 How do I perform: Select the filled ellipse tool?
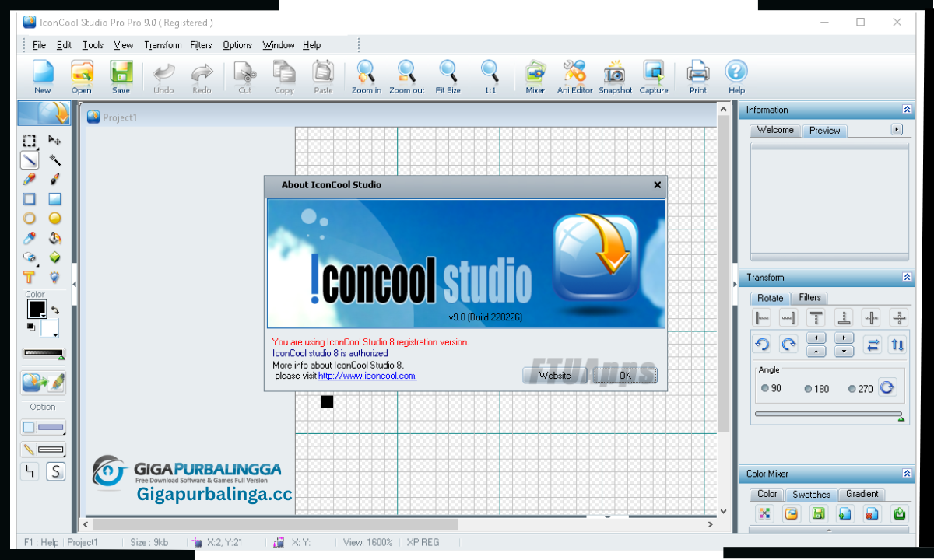click(54, 219)
